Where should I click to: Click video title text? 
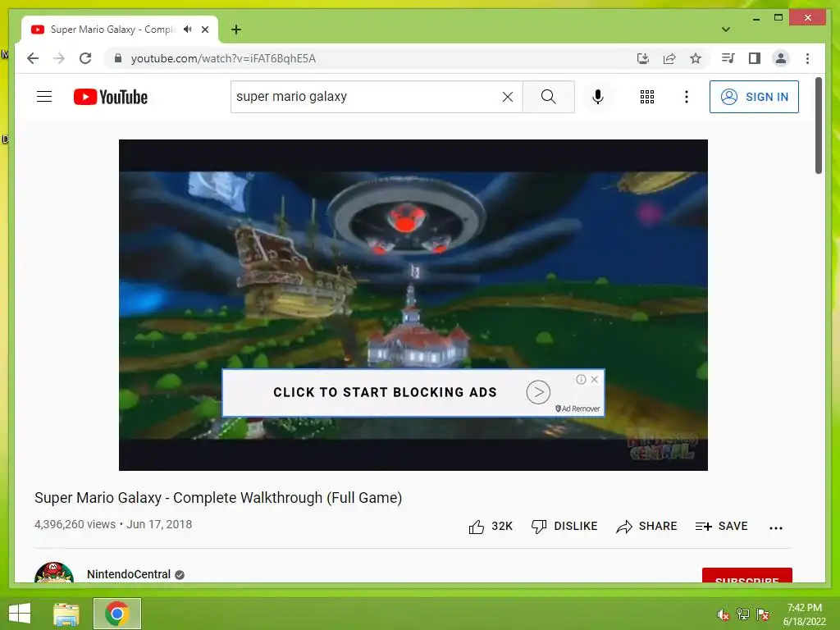[218, 498]
